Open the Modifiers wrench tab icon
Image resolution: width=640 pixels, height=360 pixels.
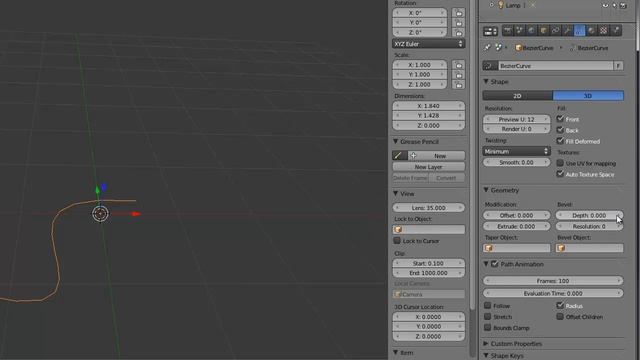(x=567, y=31)
